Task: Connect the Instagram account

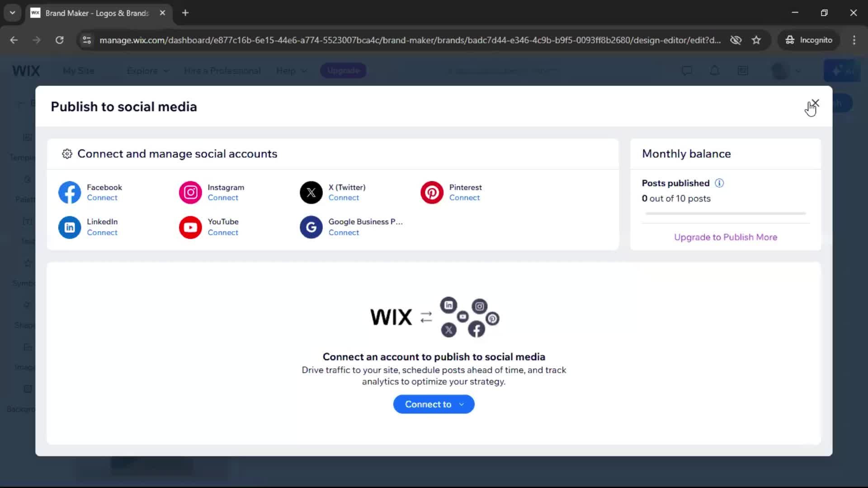Action: click(223, 198)
